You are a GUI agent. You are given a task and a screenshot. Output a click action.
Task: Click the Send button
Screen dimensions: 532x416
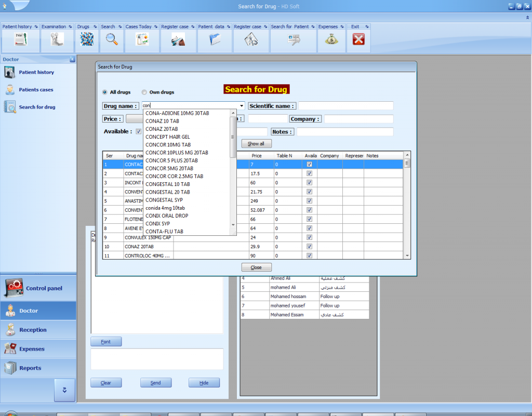[x=156, y=383]
